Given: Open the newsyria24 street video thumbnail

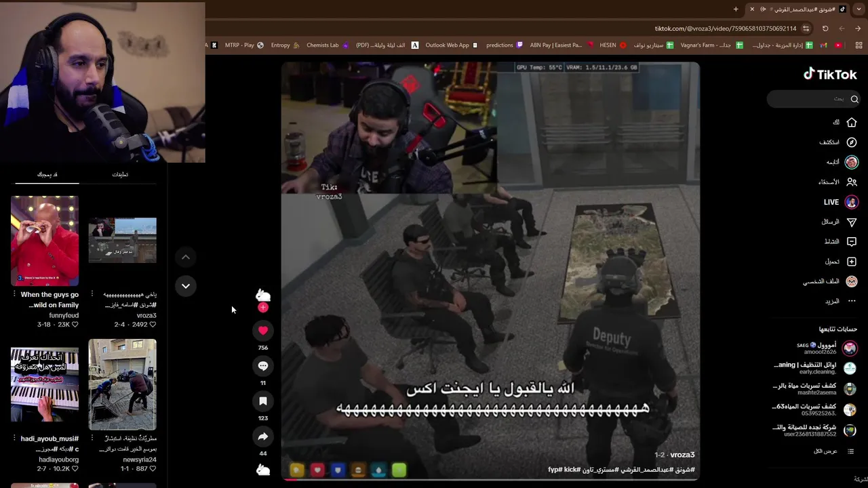Looking at the screenshot, I should [123, 385].
